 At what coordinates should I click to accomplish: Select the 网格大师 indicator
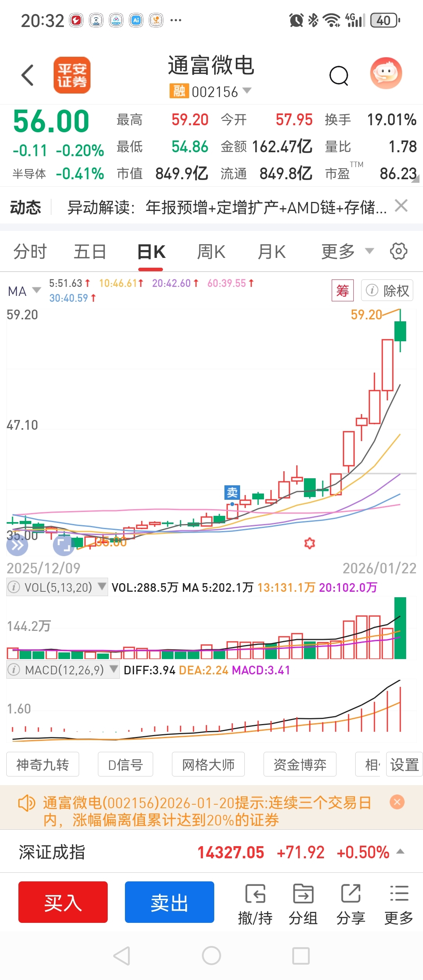click(208, 764)
